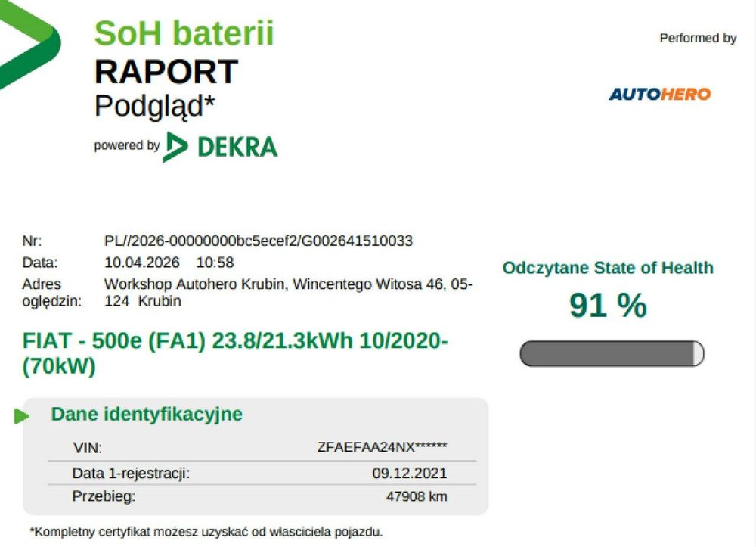Click the DEKRA logo
756x547 pixels.
tap(220, 147)
